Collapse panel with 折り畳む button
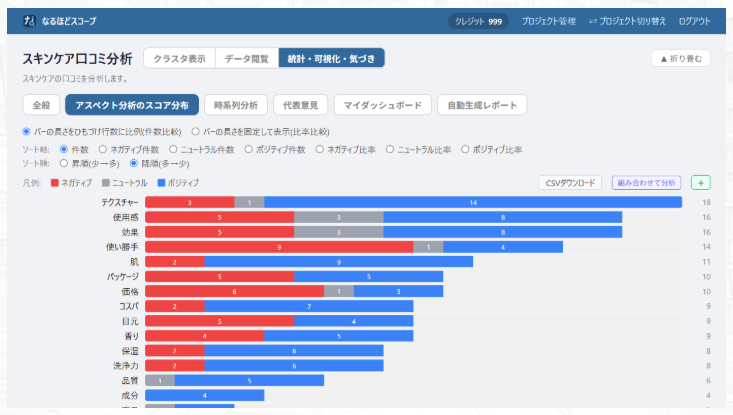Image resolution: width=733 pixels, height=415 pixels. pos(681,58)
